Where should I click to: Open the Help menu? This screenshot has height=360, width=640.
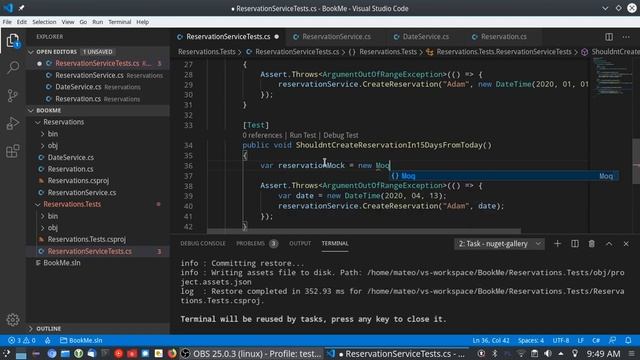(x=142, y=22)
